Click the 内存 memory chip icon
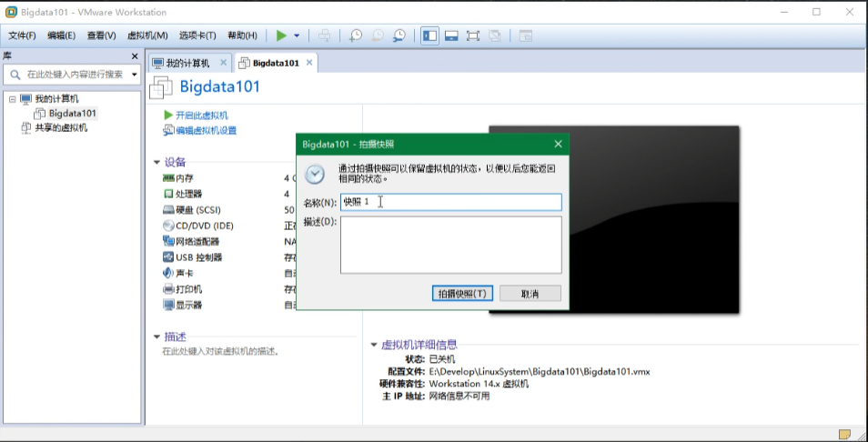 (168, 178)
